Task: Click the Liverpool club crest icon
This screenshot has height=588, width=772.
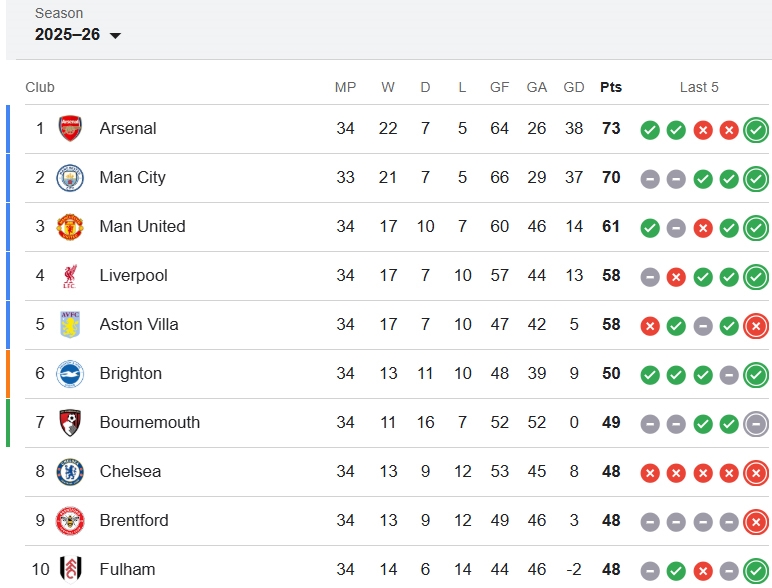Action: [x=70, y=275]
